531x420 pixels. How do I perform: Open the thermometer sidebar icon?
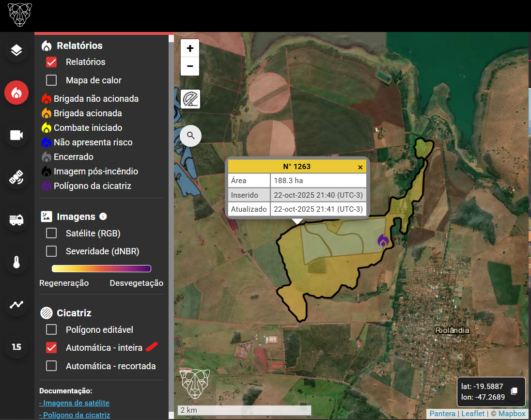pos(16,262)
